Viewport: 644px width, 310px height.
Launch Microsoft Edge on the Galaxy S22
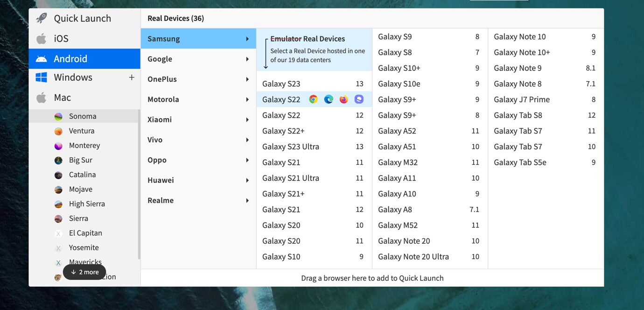click(328, 99)
